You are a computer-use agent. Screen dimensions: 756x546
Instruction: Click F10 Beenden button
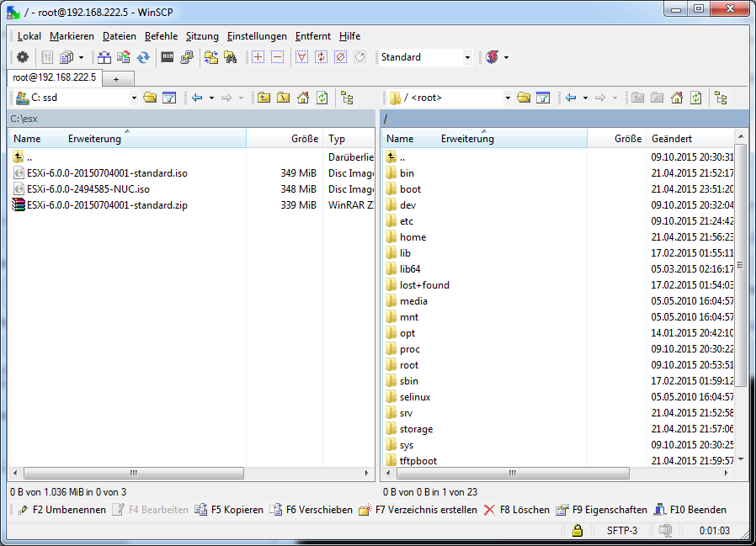[x=690, y=510]
